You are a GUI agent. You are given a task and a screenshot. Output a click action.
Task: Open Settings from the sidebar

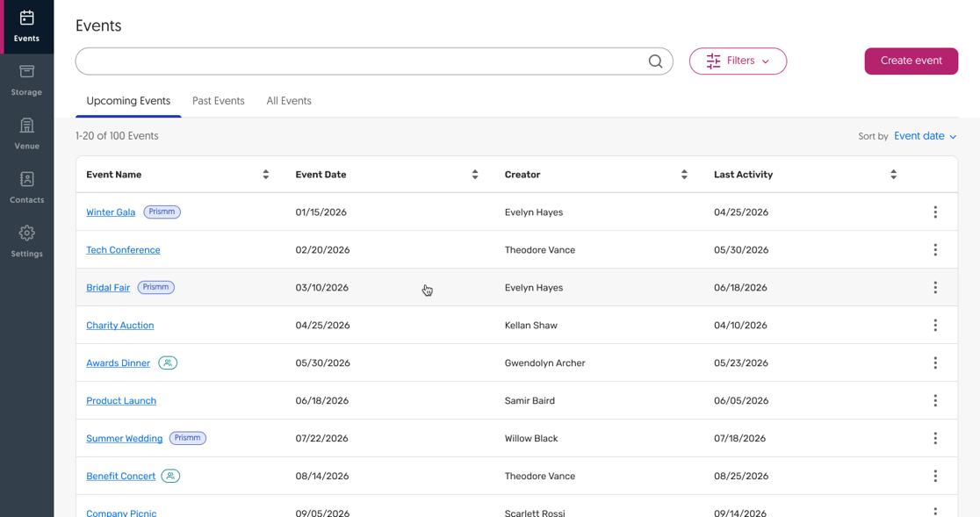click(x=27, y=241)
